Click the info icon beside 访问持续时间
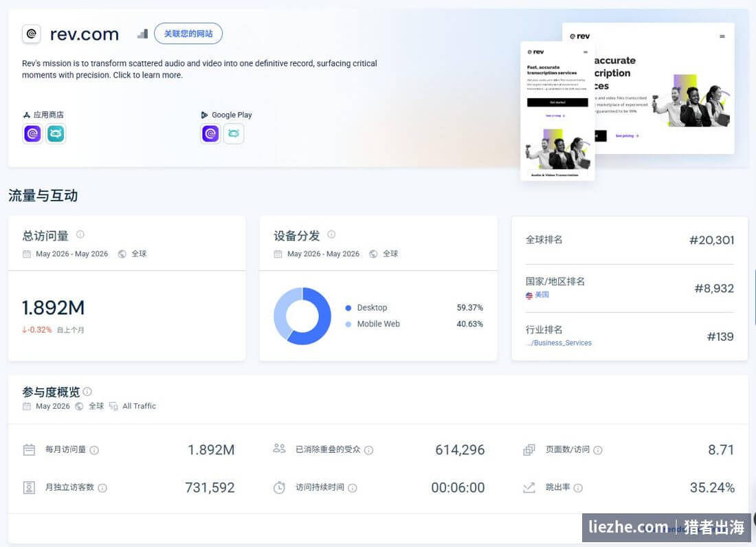756x547 pixels. point(353,488)
